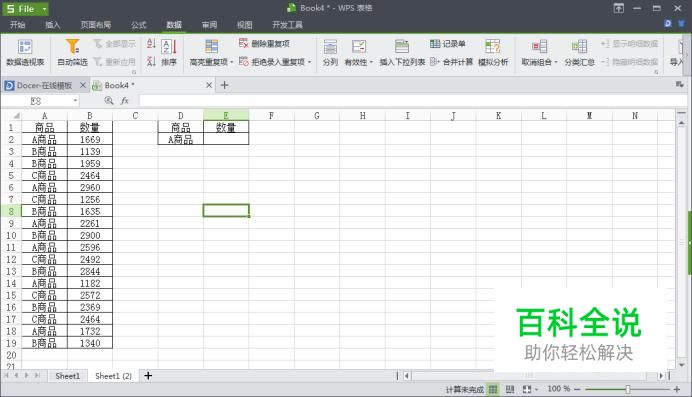Viewport: 692px width, 397px height.
Task: Switch to the 公式 ribbon tab
Action: click(139, 25)
